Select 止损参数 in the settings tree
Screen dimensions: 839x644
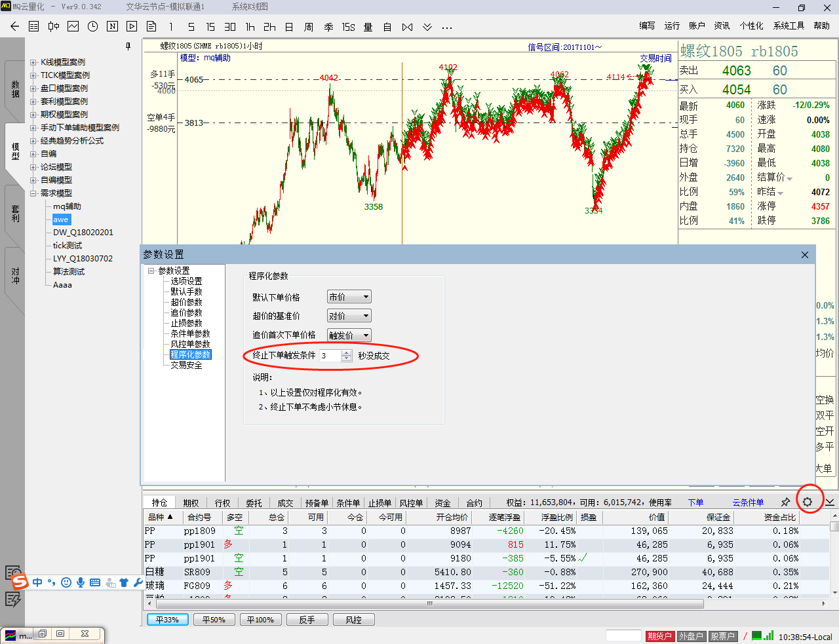point(186,323)
